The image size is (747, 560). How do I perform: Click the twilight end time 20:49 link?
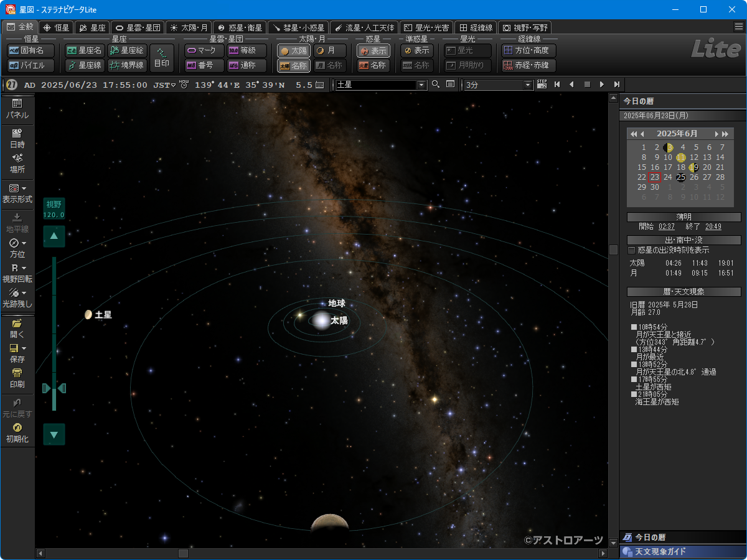point(713,226)
